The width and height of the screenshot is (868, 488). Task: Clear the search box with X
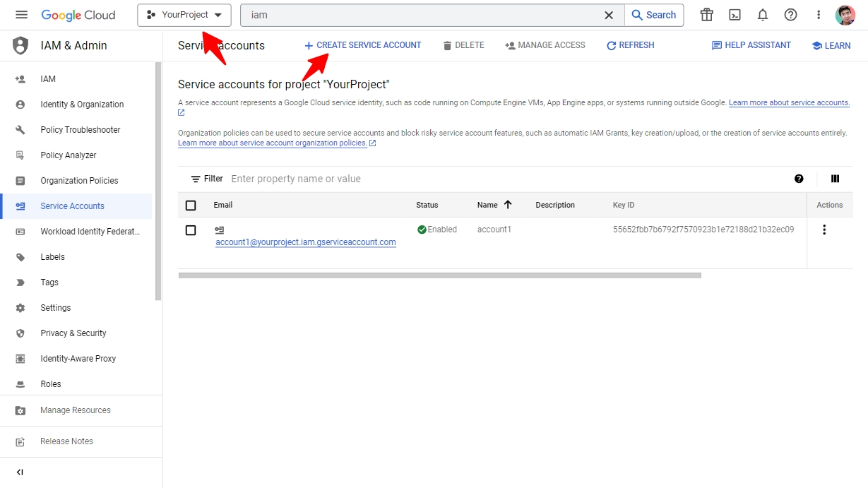(x=608, y=15)
